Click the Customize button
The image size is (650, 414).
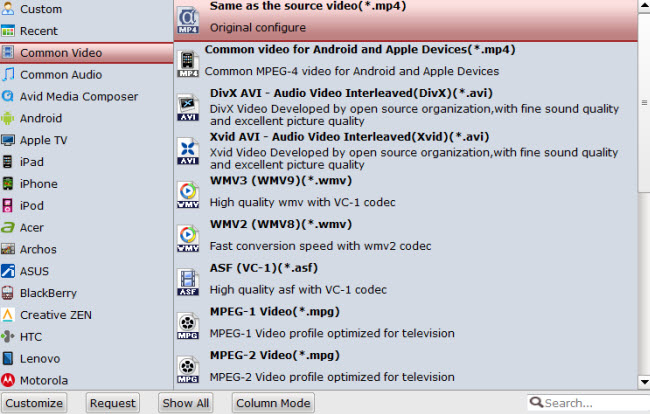tap(34, 403)
